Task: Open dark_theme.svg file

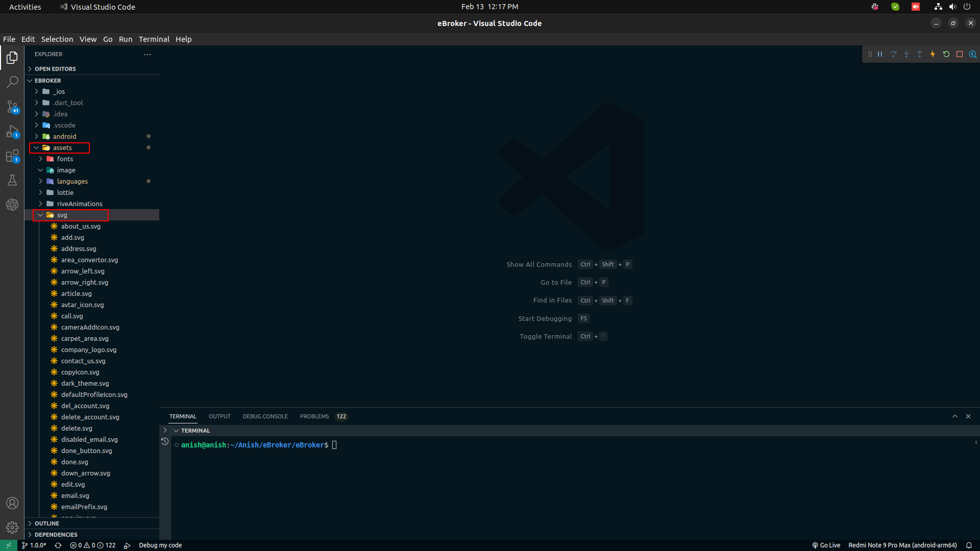Action: 92,383
